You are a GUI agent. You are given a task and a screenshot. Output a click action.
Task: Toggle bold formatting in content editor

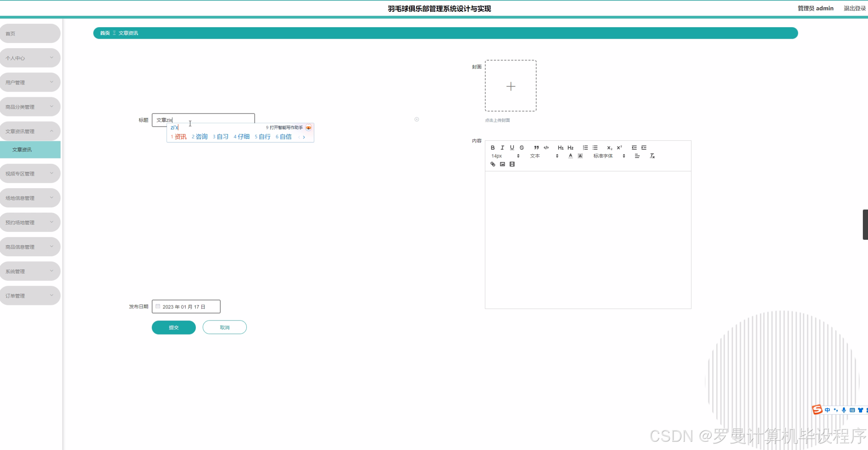[492, 147]
